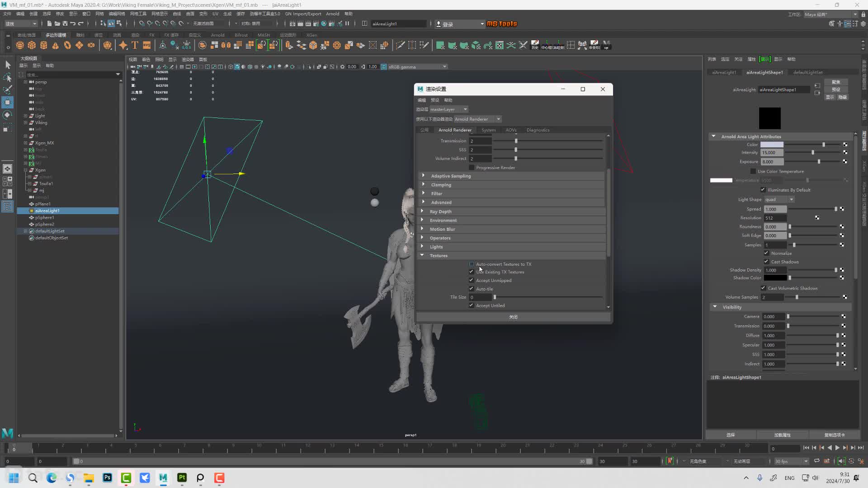Viewport: 868px width, 488px height.
Task: Click the multi-cut tool shelf icon
Action: click(x=400, y=45)
